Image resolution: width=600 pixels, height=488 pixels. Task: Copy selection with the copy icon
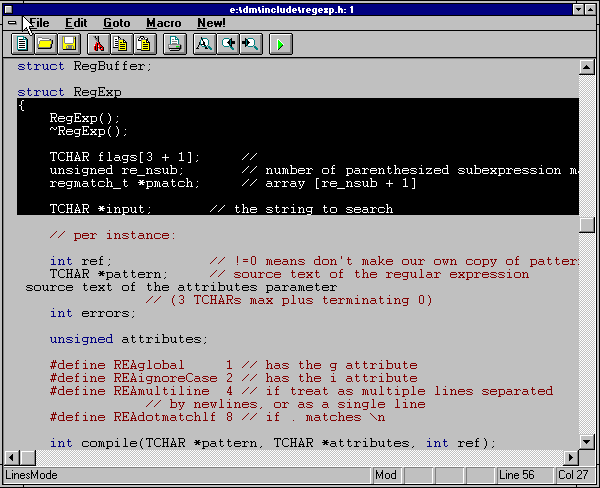121,44
